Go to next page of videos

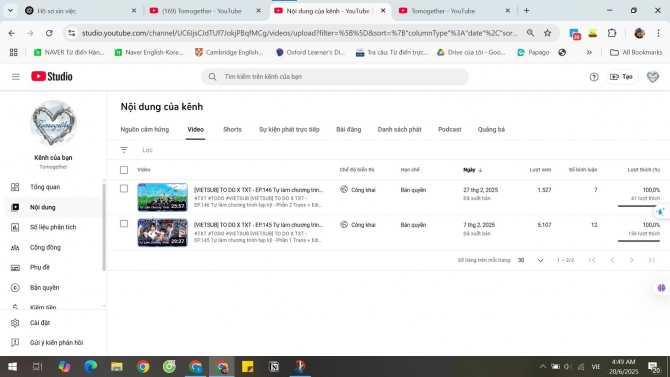[632, 260]
